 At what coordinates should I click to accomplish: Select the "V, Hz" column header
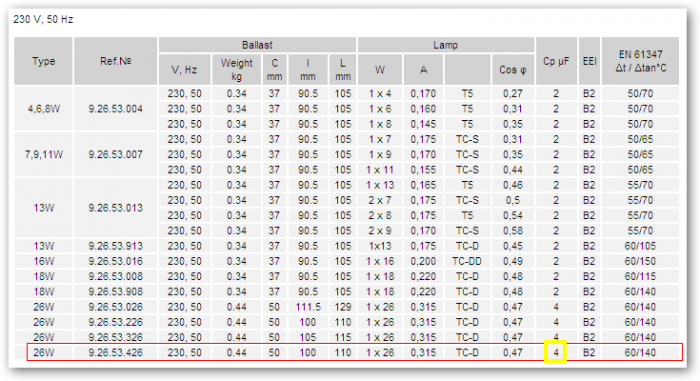(184, 70)
